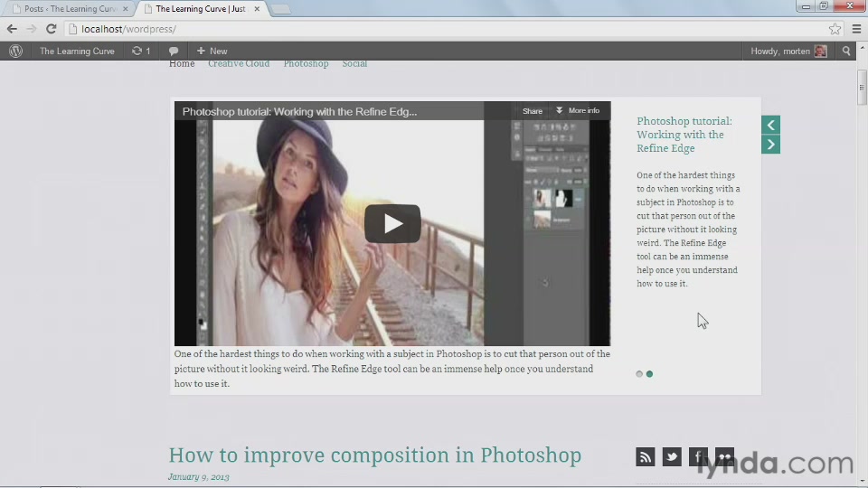Open slider title Working with Refine Edge

[x=684, y=135]
